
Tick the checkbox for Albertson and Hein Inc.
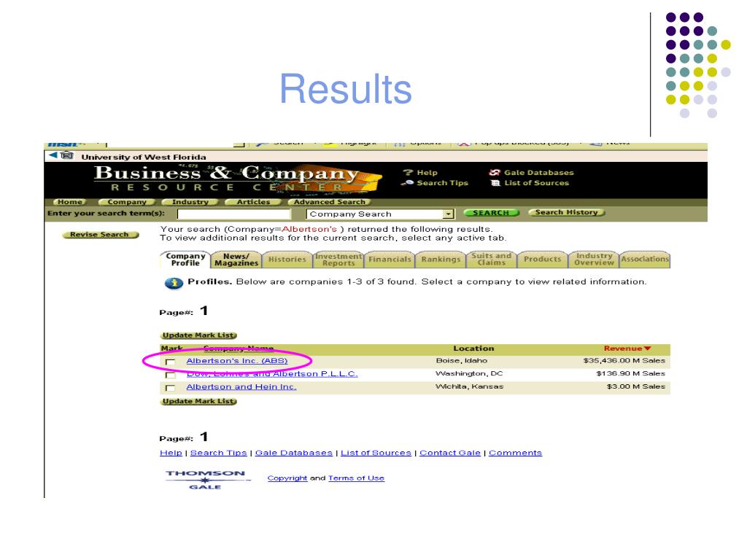170,388
